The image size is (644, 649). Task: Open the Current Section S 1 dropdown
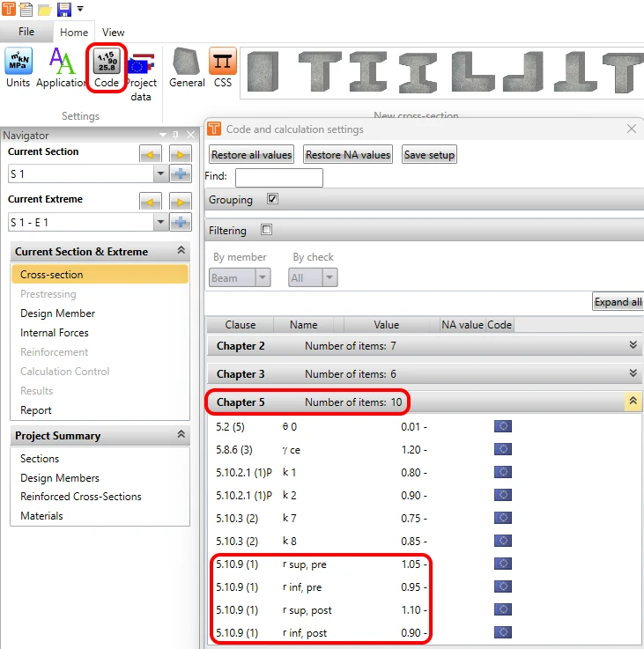(160, 173)
